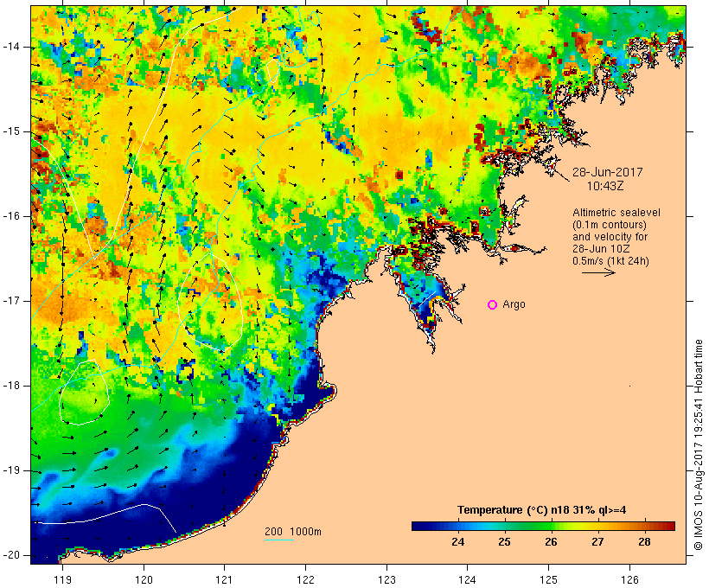Click the 'and velocity for' caption line
The height and width of the screenshot is (588, 709).
(610, 237)
